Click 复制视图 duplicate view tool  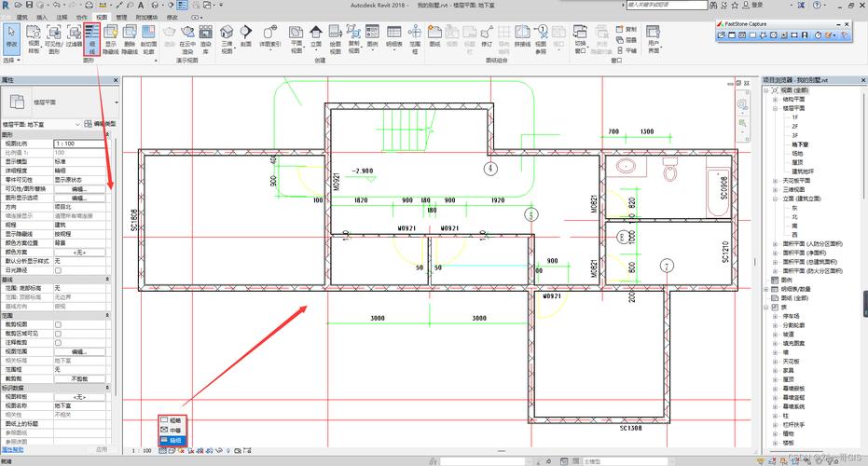[x=353, y=39]
